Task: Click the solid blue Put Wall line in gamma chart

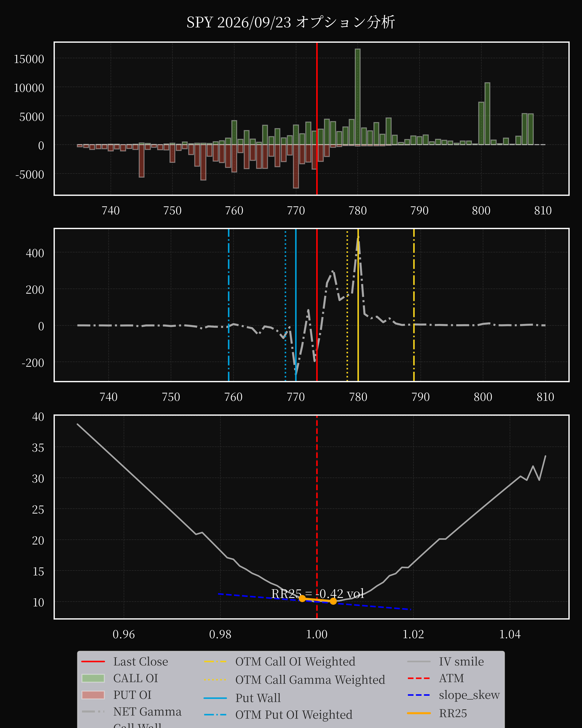Action: [x=296, y=305]
